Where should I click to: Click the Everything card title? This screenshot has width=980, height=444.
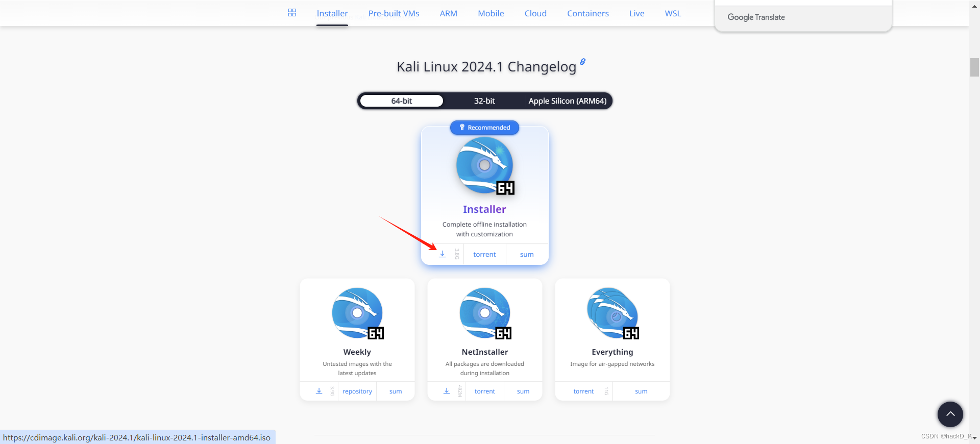pyautogui.click(x=612, y=352)
